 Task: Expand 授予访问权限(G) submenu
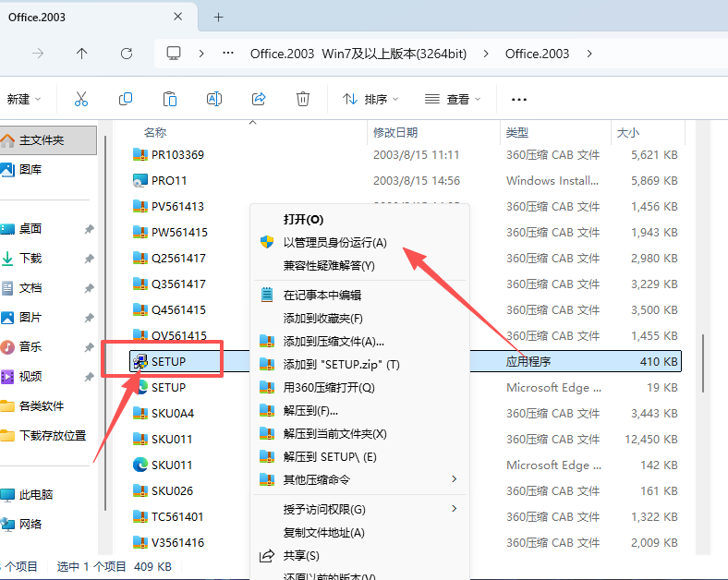point(455,509)
